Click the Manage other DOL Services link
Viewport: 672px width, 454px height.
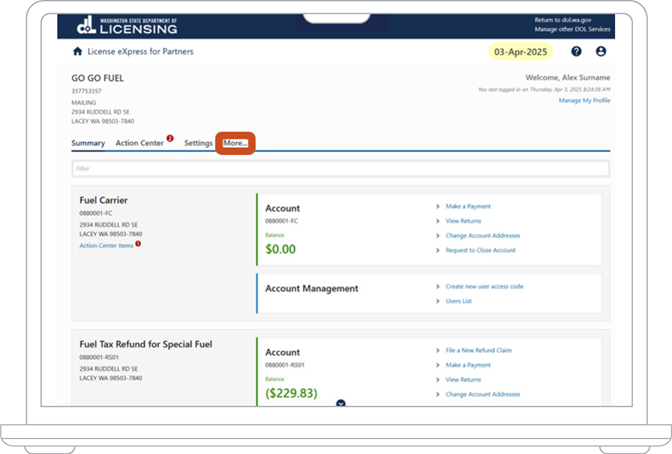pyautogui.click(x=572, y=29)
